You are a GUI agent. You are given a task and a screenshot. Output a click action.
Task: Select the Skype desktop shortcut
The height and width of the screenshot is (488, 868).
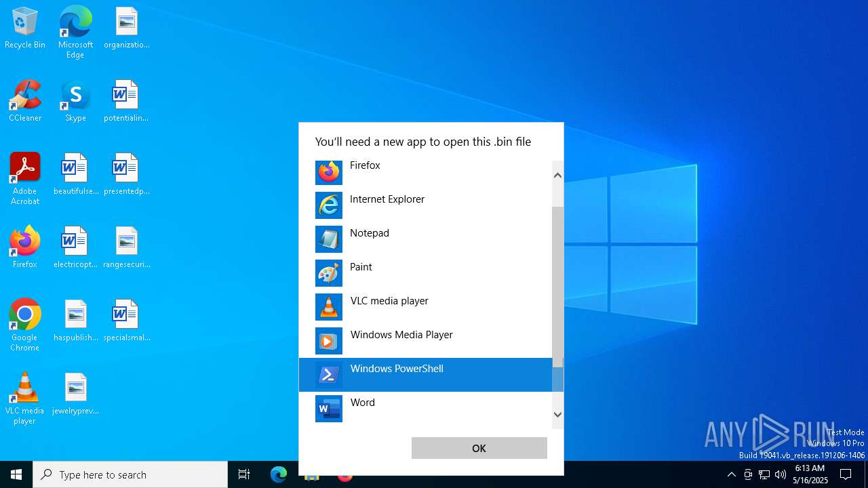[75, 101]
